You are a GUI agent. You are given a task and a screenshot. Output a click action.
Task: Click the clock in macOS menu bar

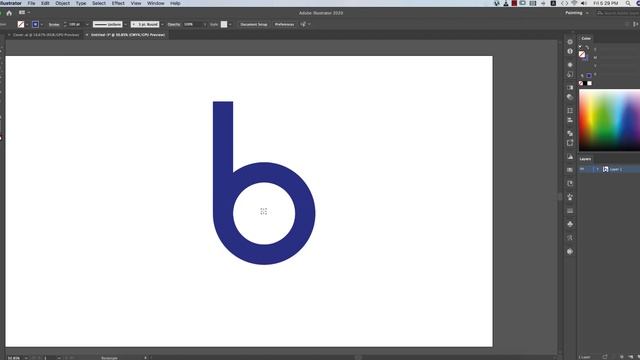606,3
